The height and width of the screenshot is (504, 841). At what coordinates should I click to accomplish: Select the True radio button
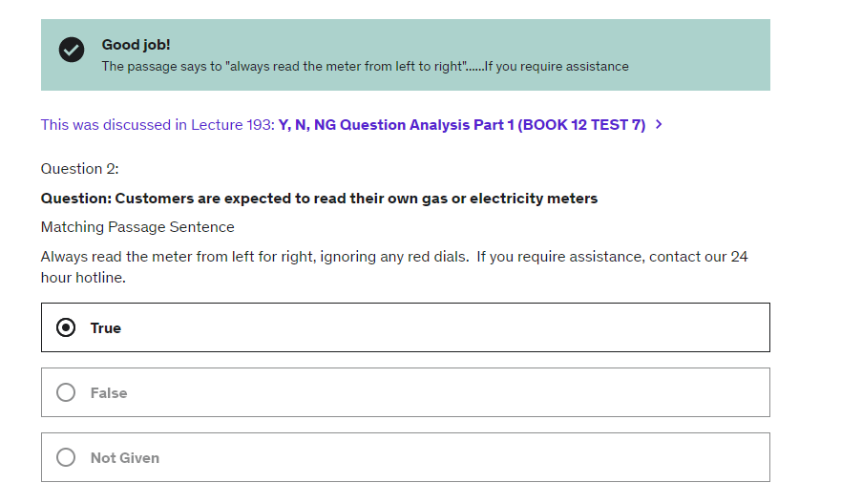(x=66, y=327)
